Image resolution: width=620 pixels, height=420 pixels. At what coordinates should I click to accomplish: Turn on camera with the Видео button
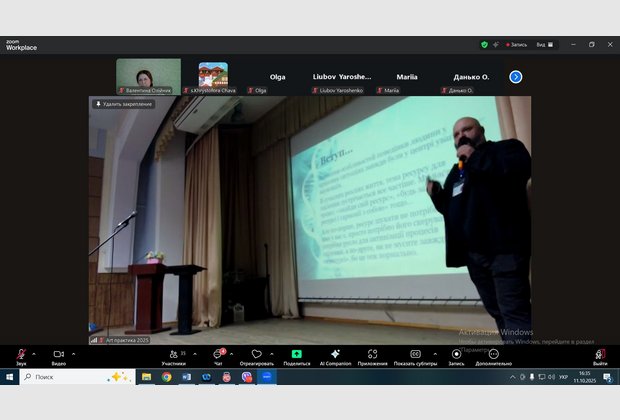tap(58, 354)
